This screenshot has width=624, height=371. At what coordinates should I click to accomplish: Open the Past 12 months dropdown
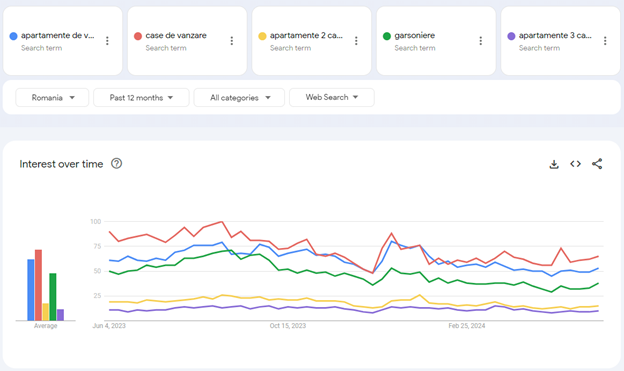pyautogui.click(x=141, y=98)
